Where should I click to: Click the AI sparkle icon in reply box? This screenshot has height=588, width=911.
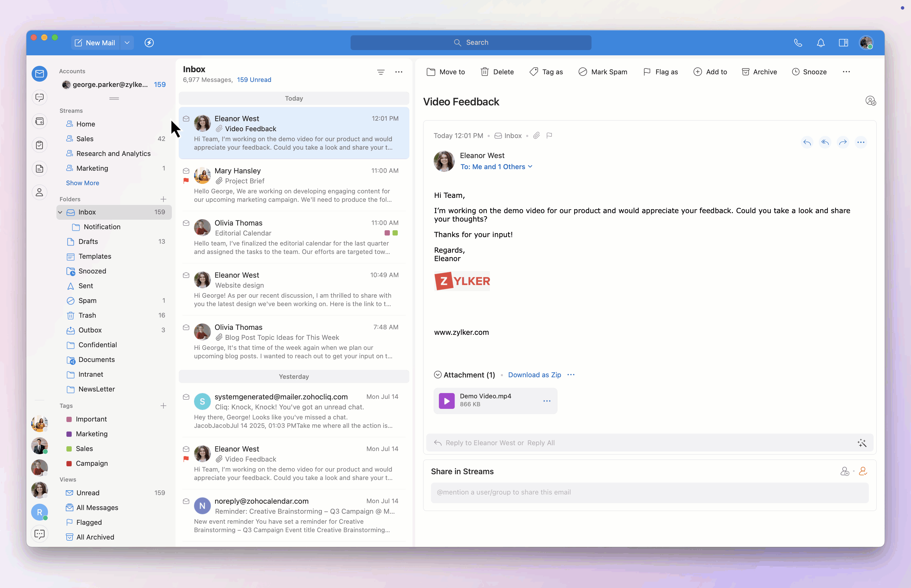862,443
